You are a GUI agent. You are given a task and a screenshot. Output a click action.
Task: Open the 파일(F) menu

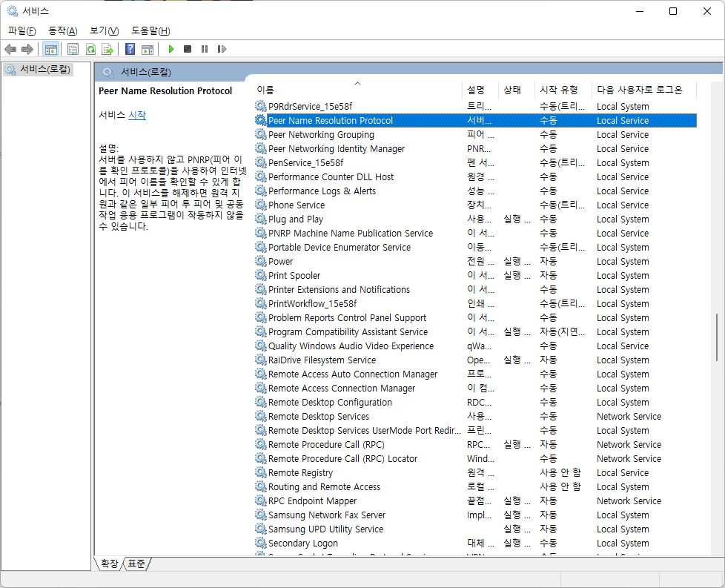[x=21, y=30]
